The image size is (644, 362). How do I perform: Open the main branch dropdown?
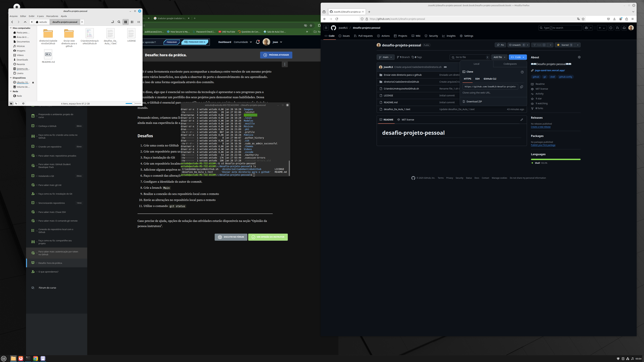click(x=386, y=57)
